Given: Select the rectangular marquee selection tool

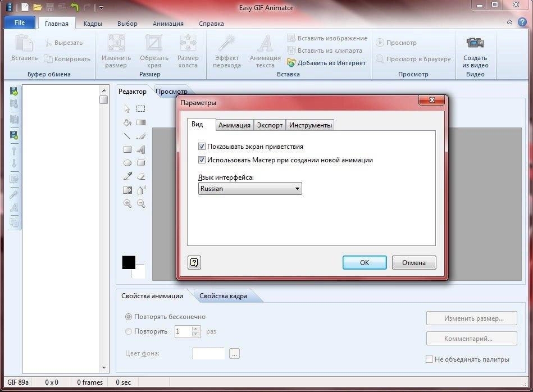Looking at the screenshot, I should coord(141,109).
